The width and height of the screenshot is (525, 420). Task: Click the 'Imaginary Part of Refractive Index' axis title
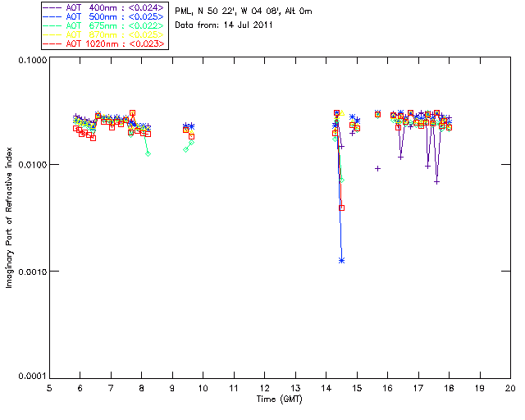tap(9, 217)
